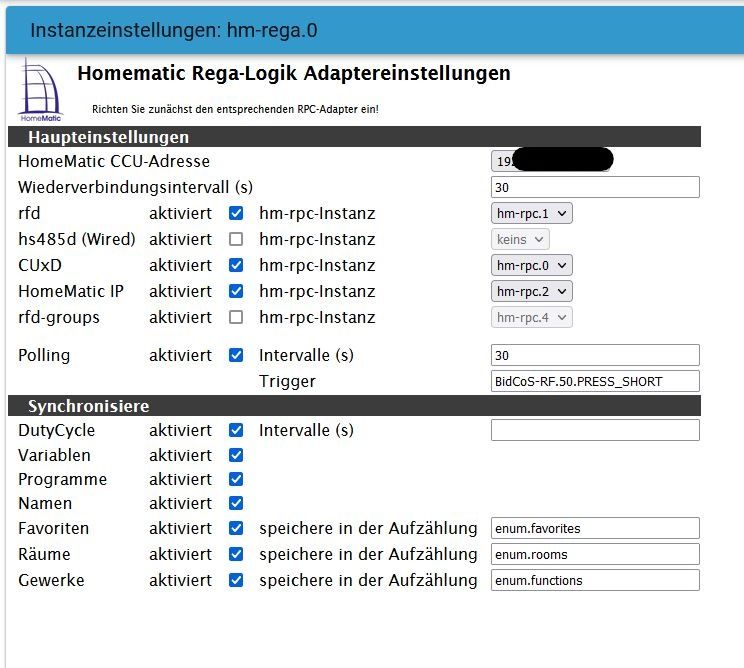Image resolution: width=744 pixels, height=668 pixels.
Task: Toggle the Gewerke checkbox
Action: [x=236, y=580]
